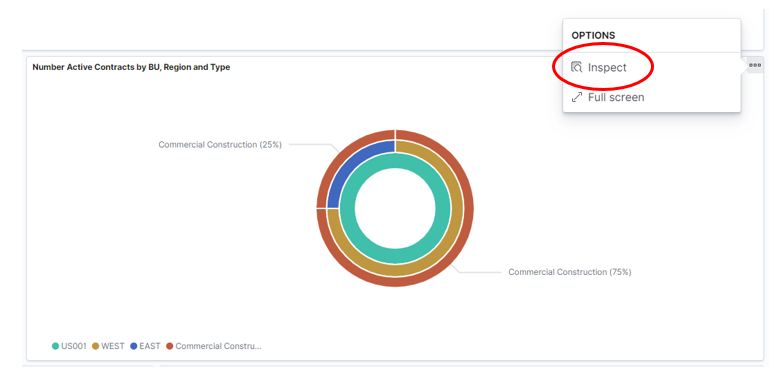The image size is (782, 374).
Task: Select the green US001 donut ring
Action: click(395, 255)
